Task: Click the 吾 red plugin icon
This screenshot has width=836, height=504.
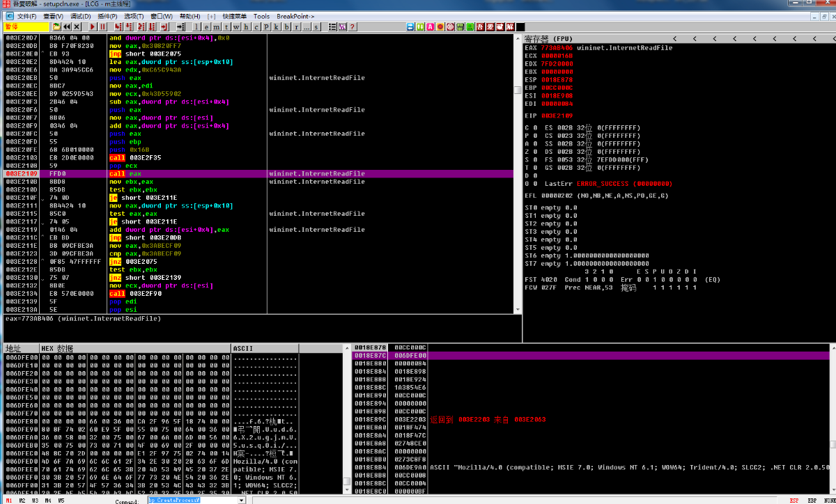Action: 481,26
